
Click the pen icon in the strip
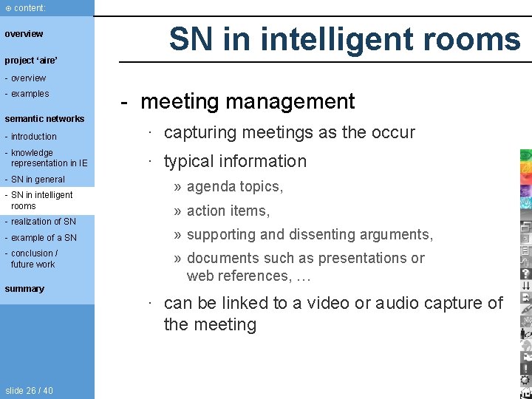[x=526, y=310]
